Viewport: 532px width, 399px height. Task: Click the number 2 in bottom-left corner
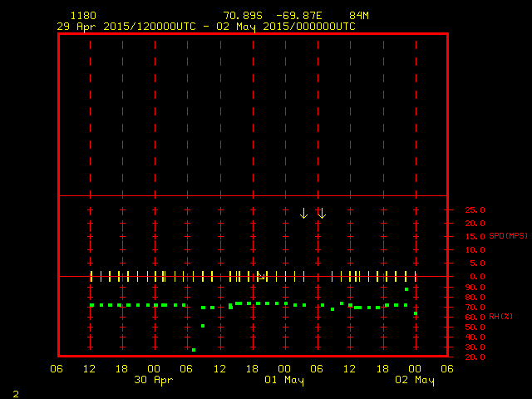[x=16, y=392]
